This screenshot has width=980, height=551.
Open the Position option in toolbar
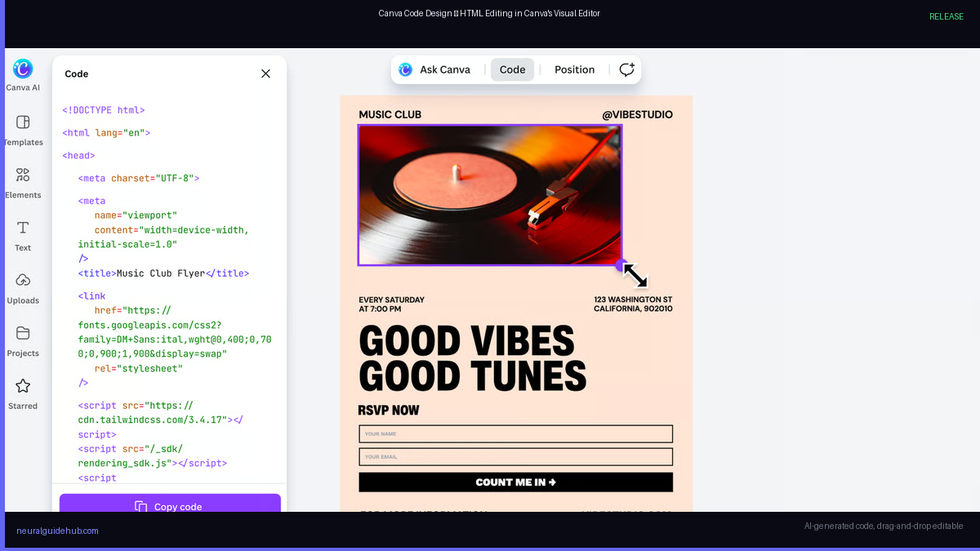[x=574, y=69]
